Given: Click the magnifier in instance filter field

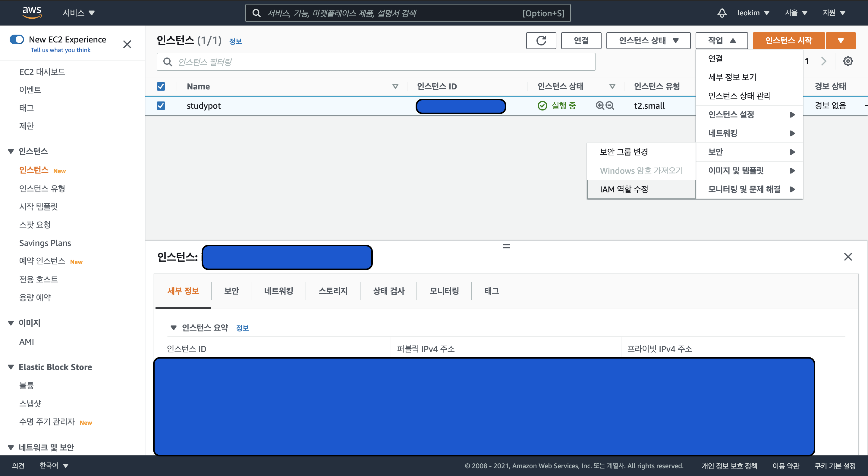Looking at the screenshot, I should tap(168, 62).
